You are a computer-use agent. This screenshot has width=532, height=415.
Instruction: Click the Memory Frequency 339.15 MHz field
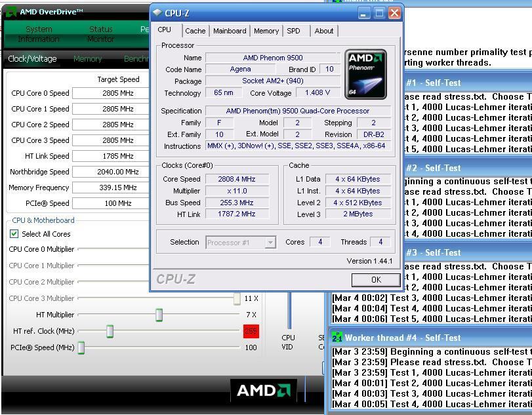click(x=111, y=188)
